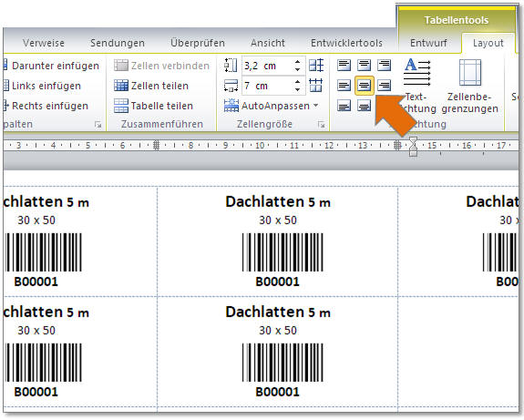The height and width of the screenshot is (420, 524).
Task: Click 'Dachlatten 5 m' in first row middle cell
Action: point(278,202)
